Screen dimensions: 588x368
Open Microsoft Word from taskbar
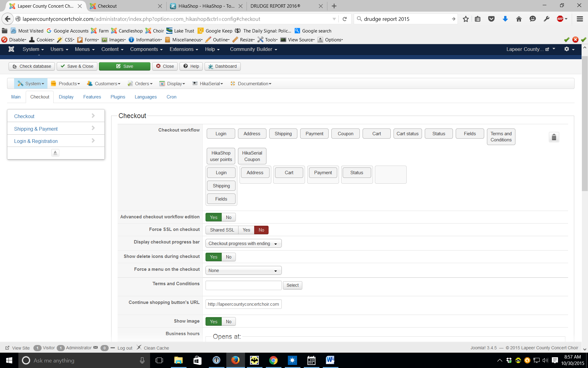(330, 360)
